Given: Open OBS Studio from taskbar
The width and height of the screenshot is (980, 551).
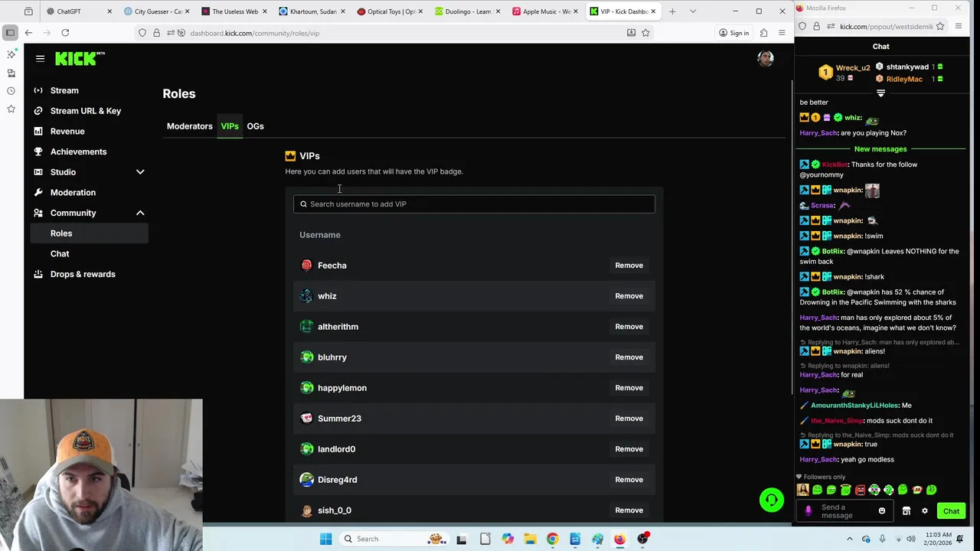Looking at the screenshot, I should [x=642, y=539].
